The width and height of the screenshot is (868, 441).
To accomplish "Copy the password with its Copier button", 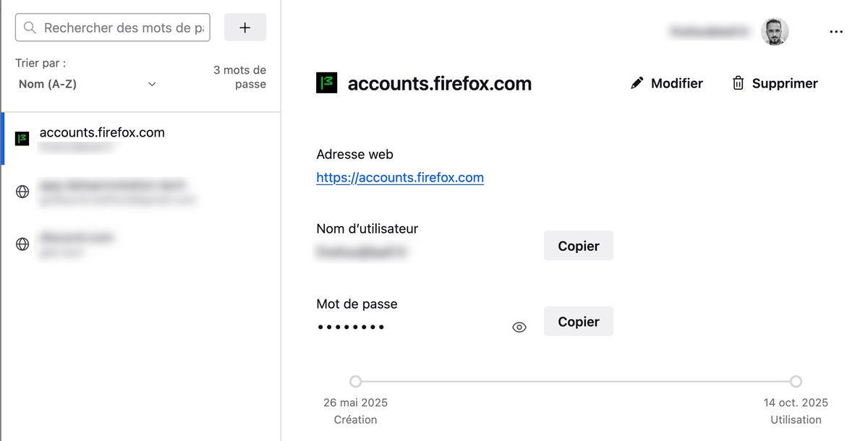I will coord(578,322).
